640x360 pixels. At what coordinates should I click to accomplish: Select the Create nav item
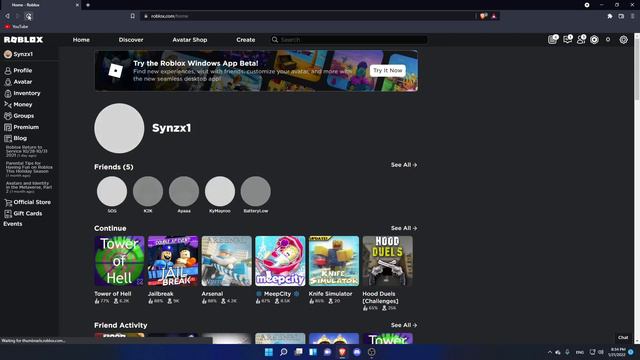246,40
